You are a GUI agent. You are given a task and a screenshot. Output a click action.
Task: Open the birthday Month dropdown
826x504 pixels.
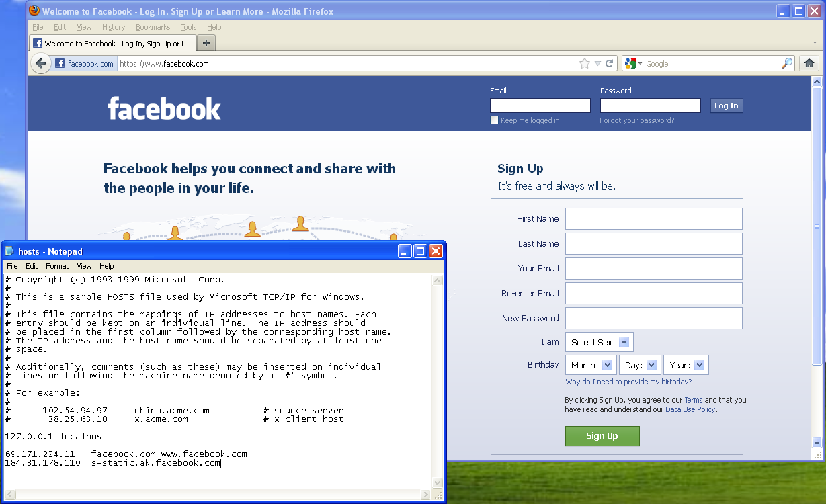591,365
